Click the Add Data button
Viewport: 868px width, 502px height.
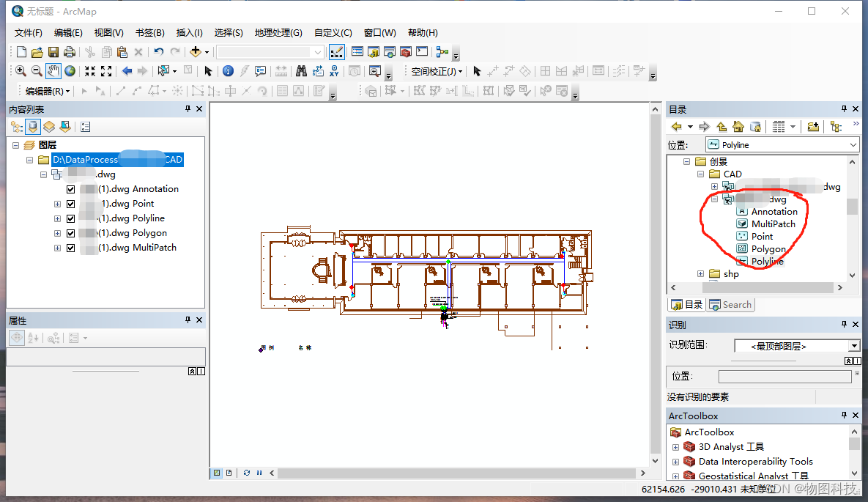click(196, 51)
